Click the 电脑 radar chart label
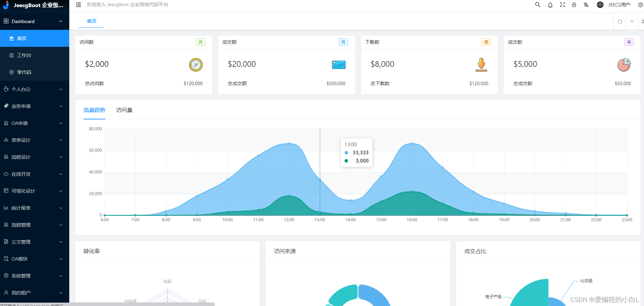The height and width of the screenshot is (306, 644). pos(167,282)
